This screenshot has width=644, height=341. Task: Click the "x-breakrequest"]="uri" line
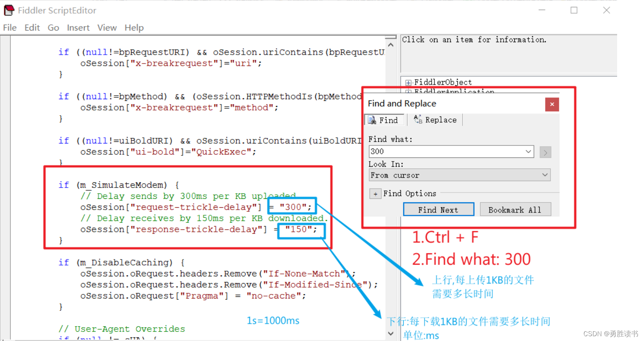point(171,63)
